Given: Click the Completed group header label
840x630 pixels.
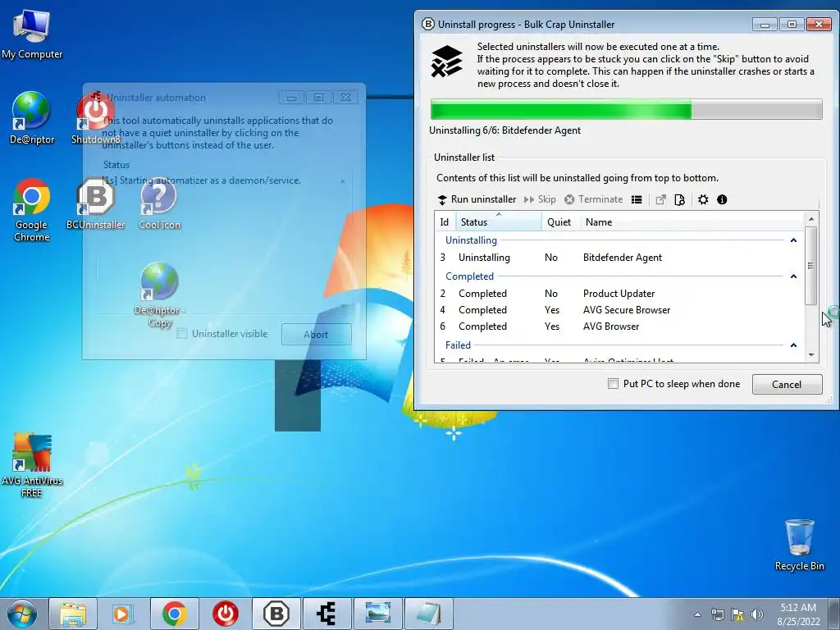Looking at the screenshot, I should [x=469, y=276].
